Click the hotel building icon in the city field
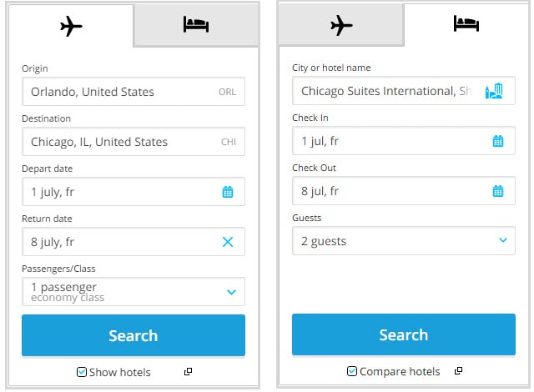Screen dimensions: 534x392 (x=494, y=91)
